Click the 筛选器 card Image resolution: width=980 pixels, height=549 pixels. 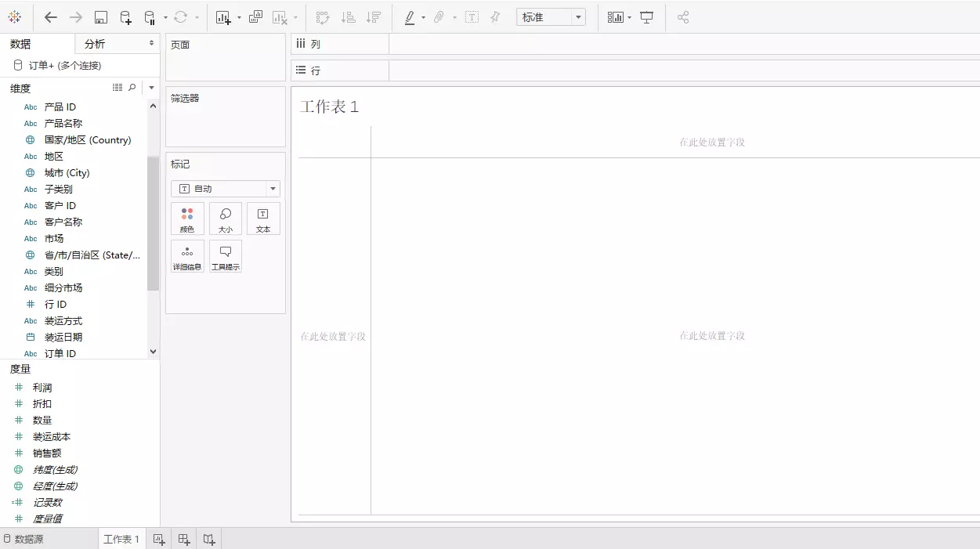(226, 117)
